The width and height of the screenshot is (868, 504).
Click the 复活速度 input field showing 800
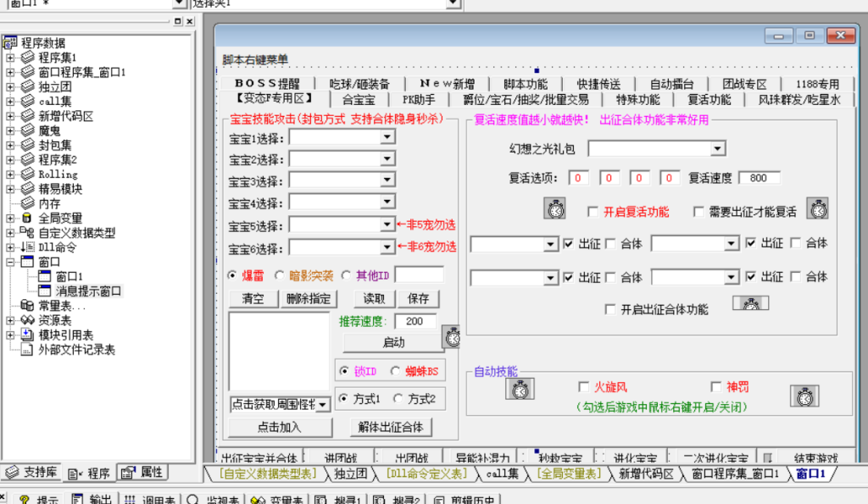pyautogui.click(x=759, y=178)
